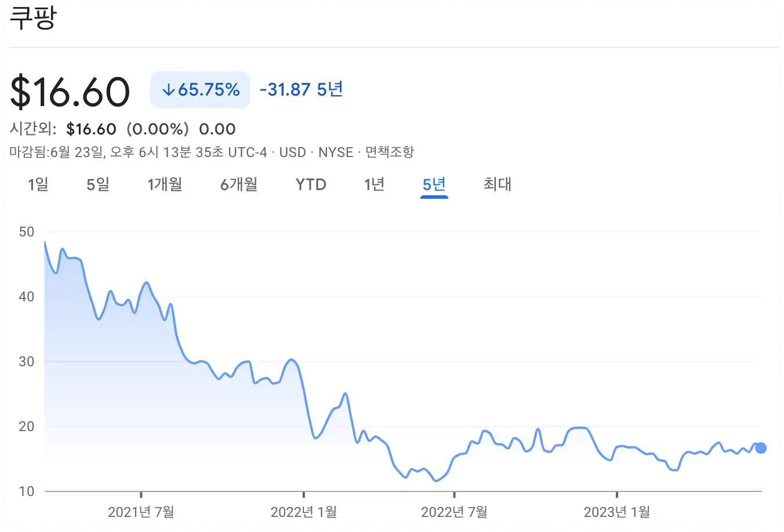This screenshot has height=532, width=784.
Task: Select the 최대 range tab
Action: click(x=498, y=184)
